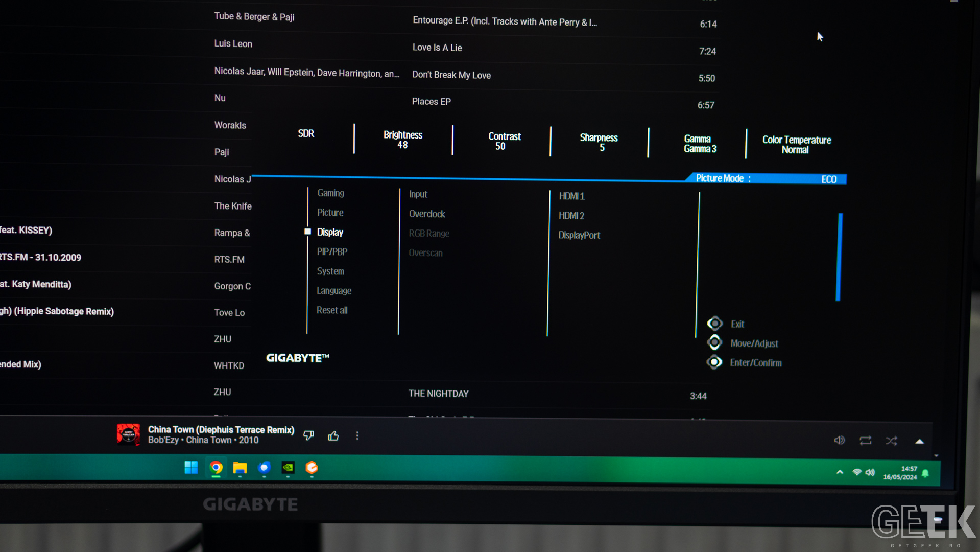Click the thumbs down icon in player bar
This screenshot has height=552, width=980.
click(308, 435)
